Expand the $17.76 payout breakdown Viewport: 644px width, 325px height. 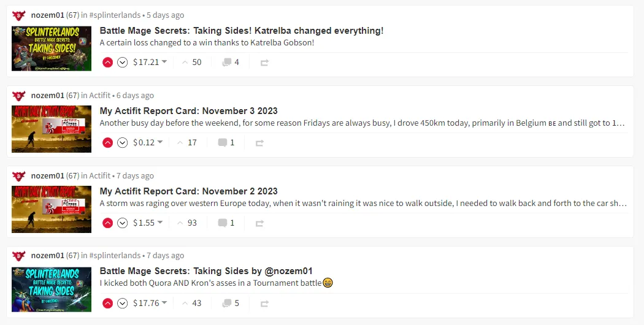[x=150, y=303]
